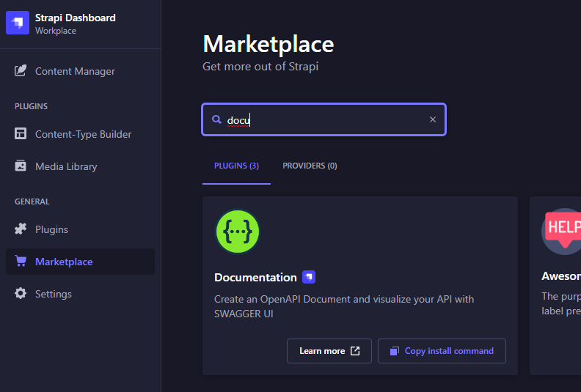The image size is (581, 392).
Task: Click the Workplace subtitle text
Action: pyautogui.click(x=56, y=31)
